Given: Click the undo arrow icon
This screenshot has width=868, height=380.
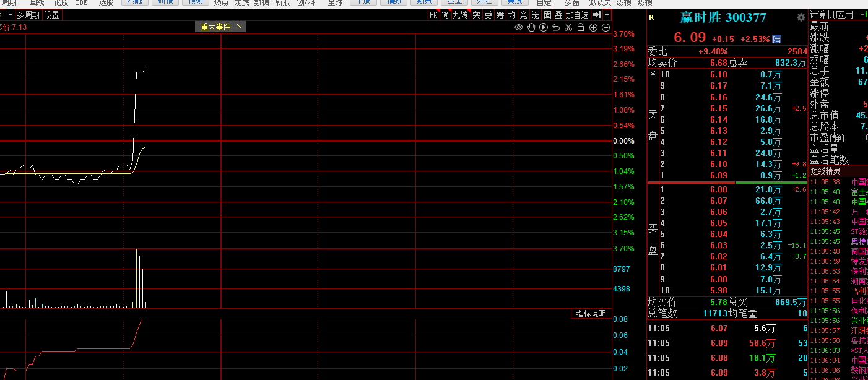Looking at the screenshot, I should click(556, 27).
